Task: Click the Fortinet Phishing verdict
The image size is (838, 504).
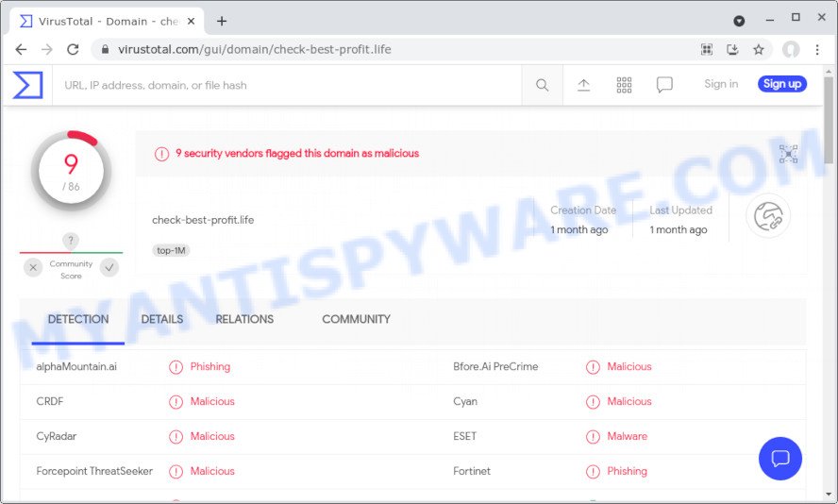Action: pos(627,471)
